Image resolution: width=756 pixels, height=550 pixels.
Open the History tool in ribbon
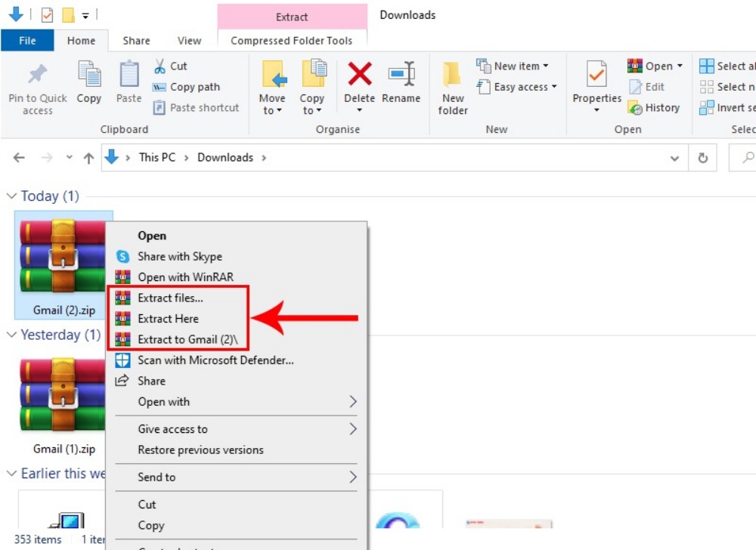click(x=655, y=108)
